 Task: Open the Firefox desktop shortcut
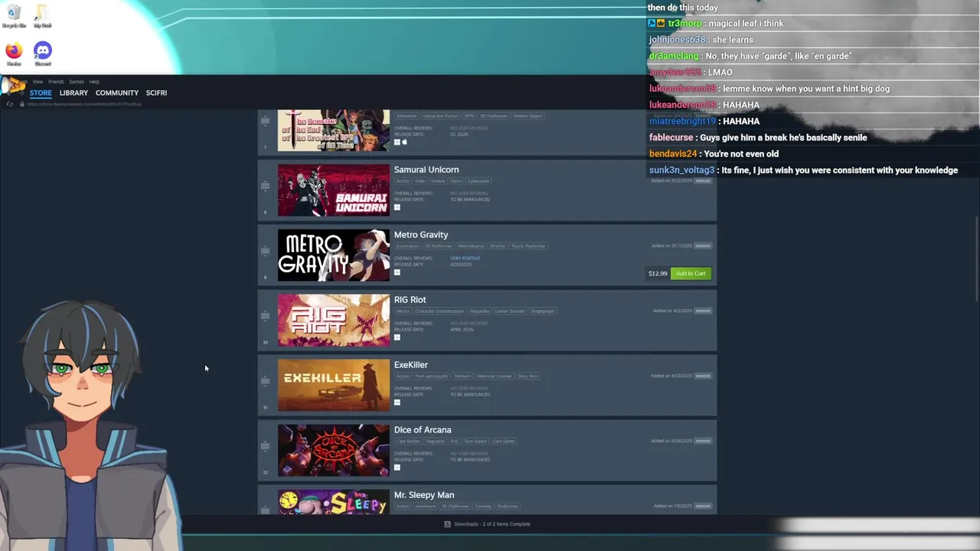click(14, 53)
